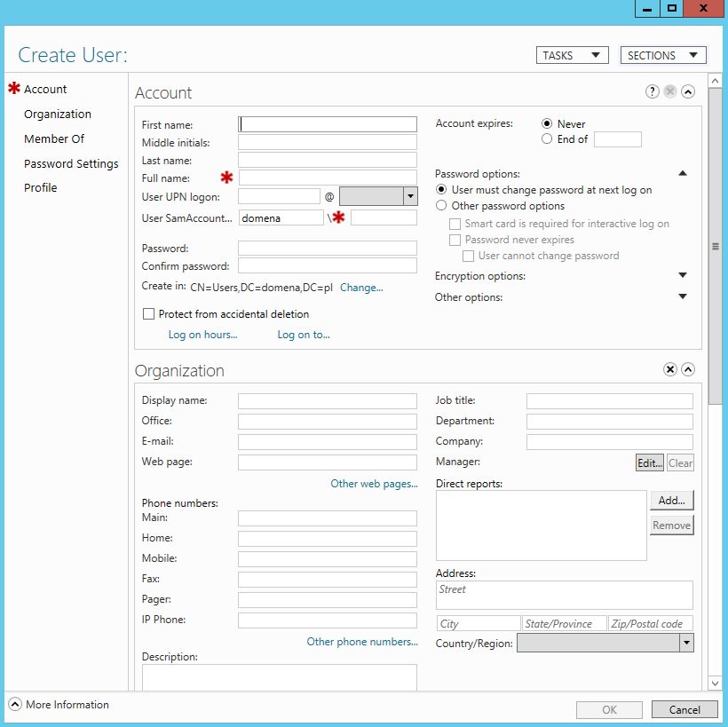Collapse the Account section with chevron icon
Viewport: 728px width, 727px height.
tap(688, 91)
